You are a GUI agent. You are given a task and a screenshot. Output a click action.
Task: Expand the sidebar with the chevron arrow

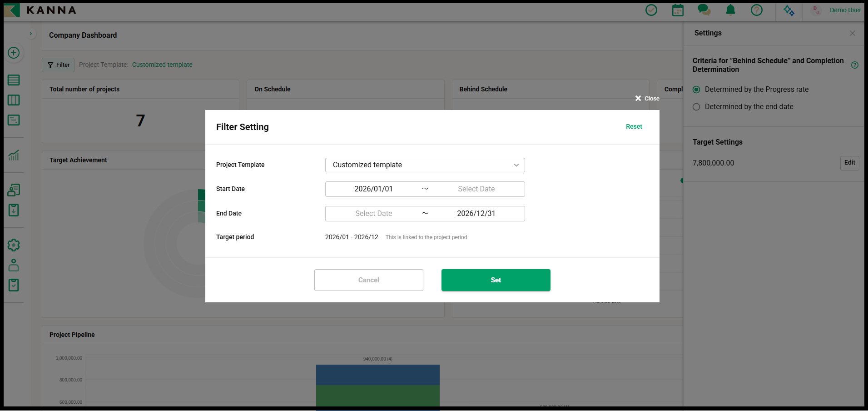[x=30, y=34]
